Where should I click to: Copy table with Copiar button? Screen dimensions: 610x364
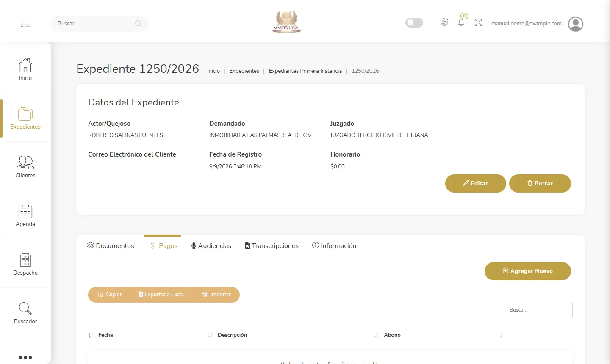[x=110, y=295]
